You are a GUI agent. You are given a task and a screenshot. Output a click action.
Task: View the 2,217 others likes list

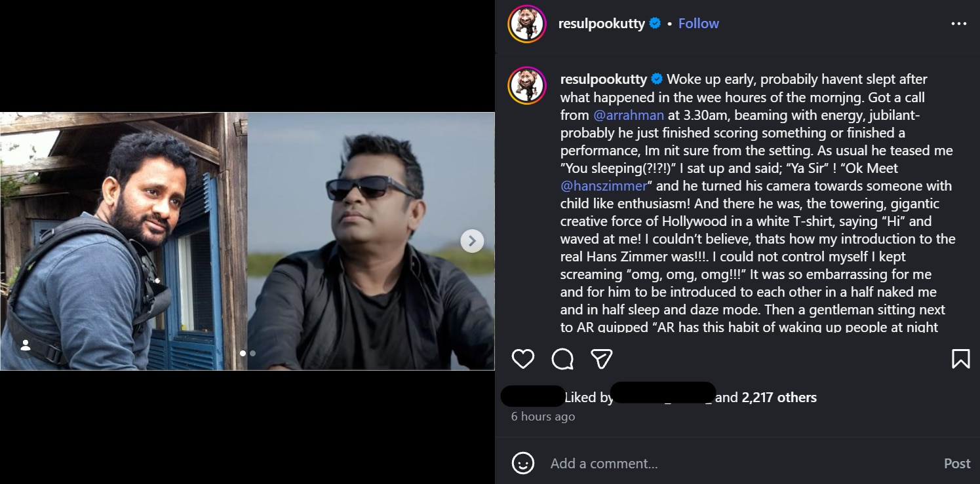[x=779, y=398]
